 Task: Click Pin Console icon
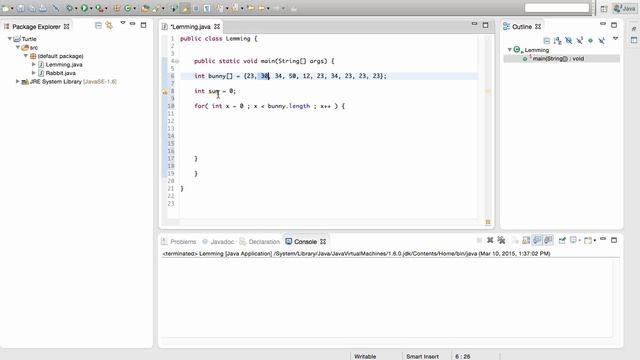pos(562,240)
